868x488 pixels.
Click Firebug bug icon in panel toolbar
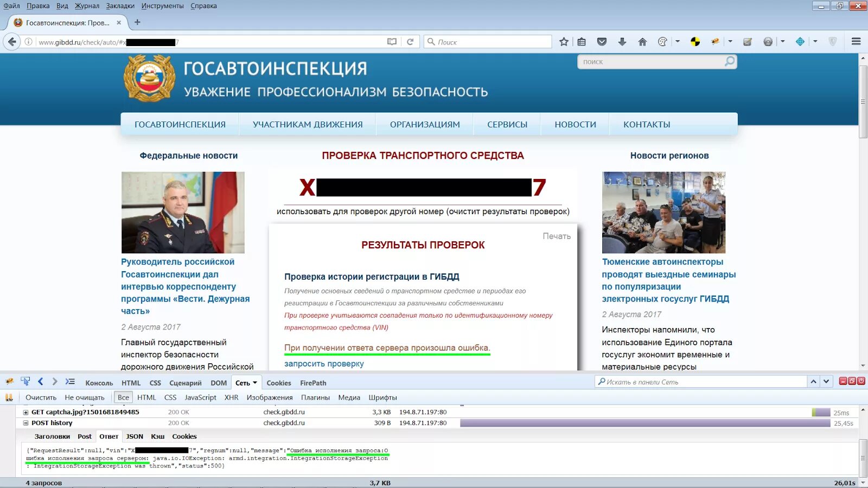[9, 382]
